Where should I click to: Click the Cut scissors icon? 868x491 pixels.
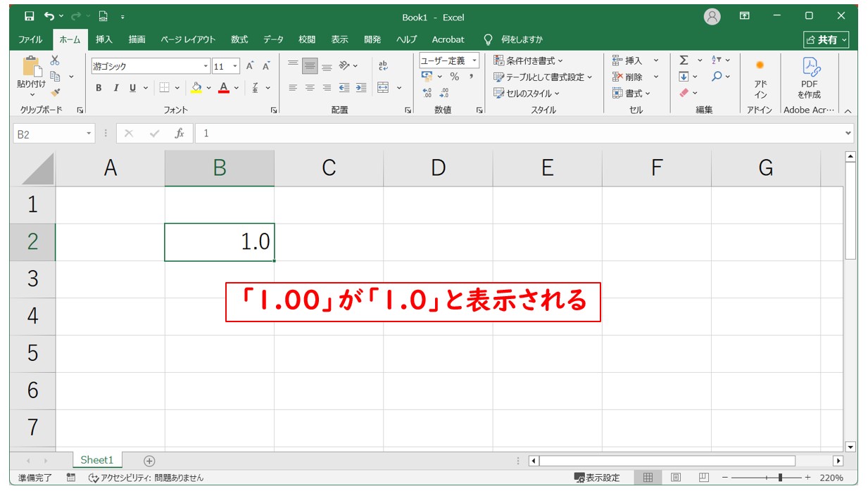[x=55, y=60]
